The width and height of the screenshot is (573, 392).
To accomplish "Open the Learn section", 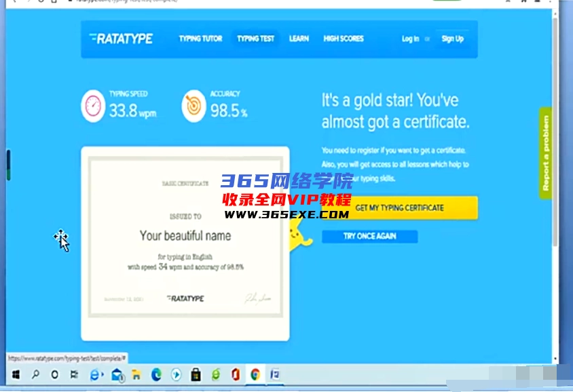I will pos(299,39).
